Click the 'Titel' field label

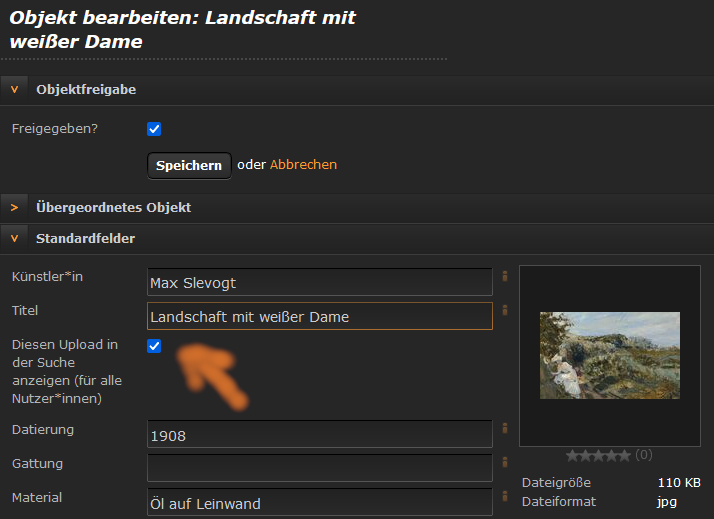click(25, 310)
